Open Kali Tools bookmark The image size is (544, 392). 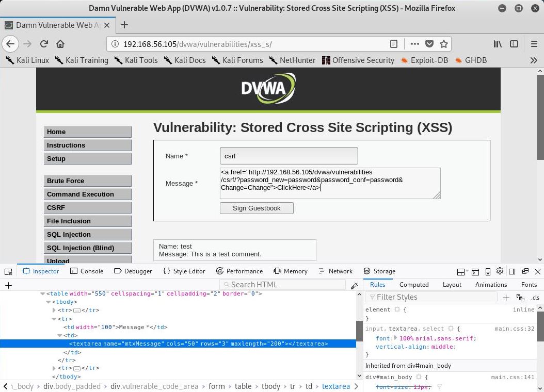click(136, 60)
